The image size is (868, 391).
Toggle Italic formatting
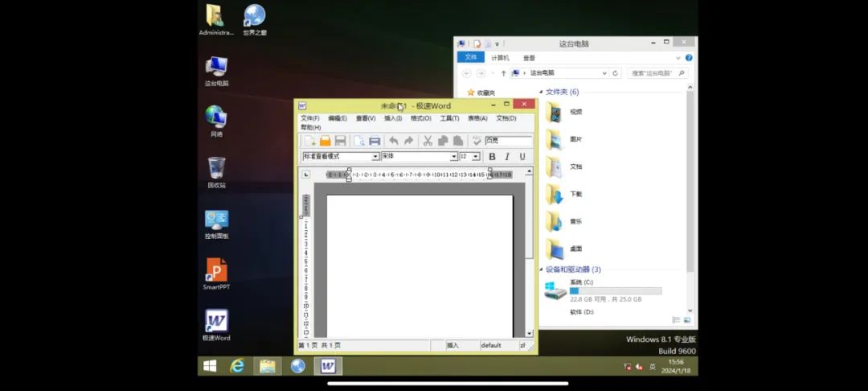point(507,157)
